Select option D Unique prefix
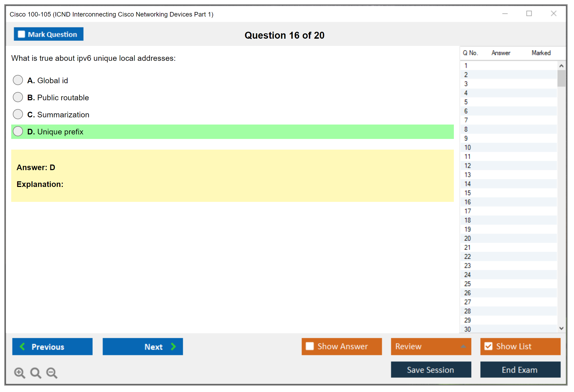Image resolution: width=574 pixels, height=392 pixels. (x=18, y=131)
